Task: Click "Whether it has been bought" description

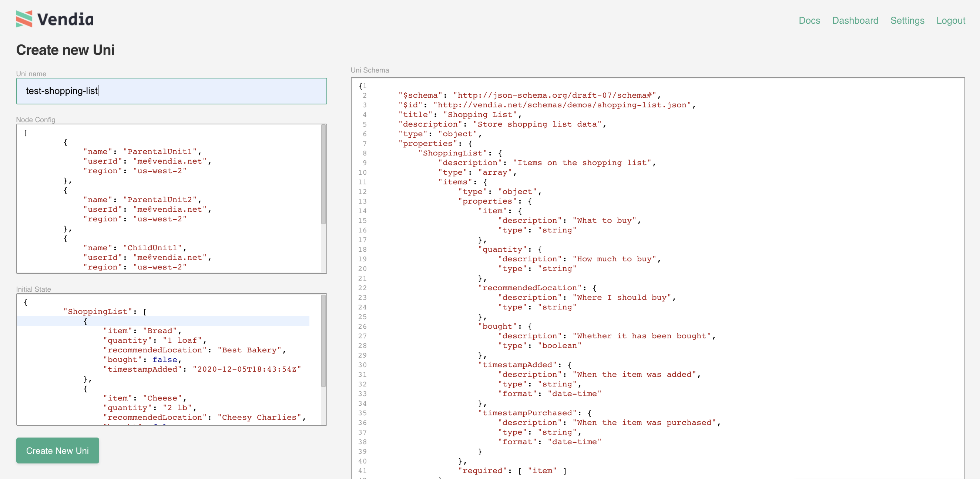Action: [x=641, y=336]
